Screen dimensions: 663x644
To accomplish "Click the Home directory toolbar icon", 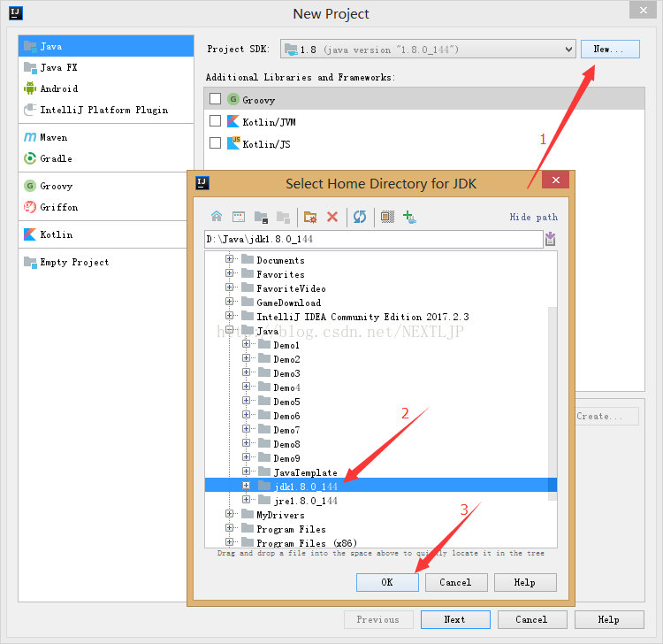I will click(217, 217).
